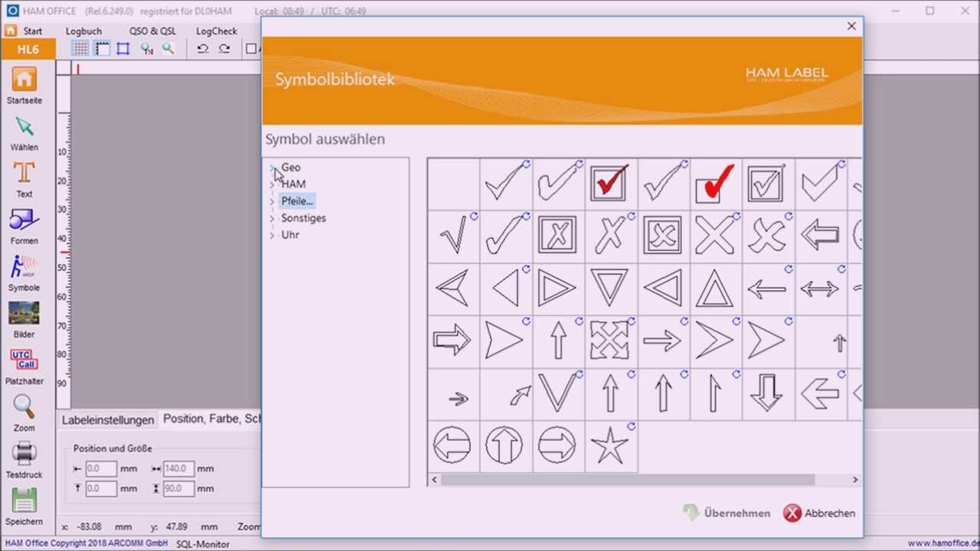Open the Startseite home icon
Image resolution: width=980 pixels, height=551 pixels.
pyautogui.click(x=24, y=80)
